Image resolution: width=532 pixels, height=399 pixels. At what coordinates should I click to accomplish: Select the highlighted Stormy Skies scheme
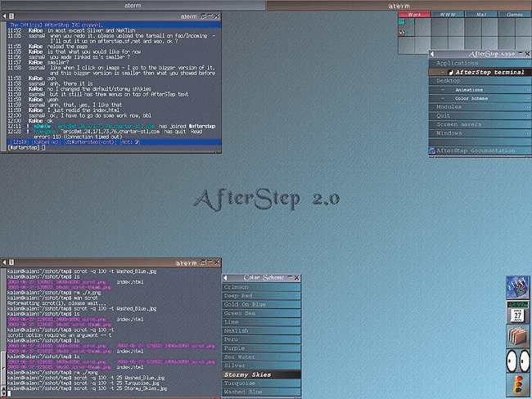(262, 374)
